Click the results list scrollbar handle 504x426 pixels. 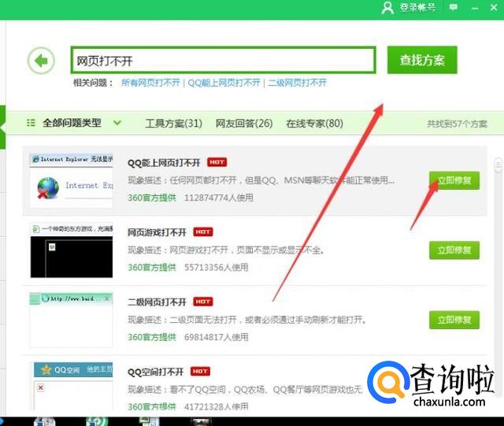pos(498,165)
